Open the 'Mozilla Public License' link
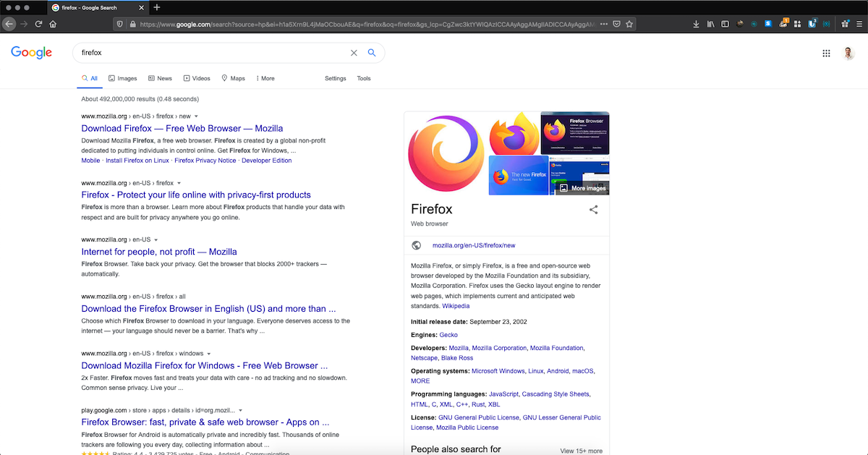 (468, 428)
